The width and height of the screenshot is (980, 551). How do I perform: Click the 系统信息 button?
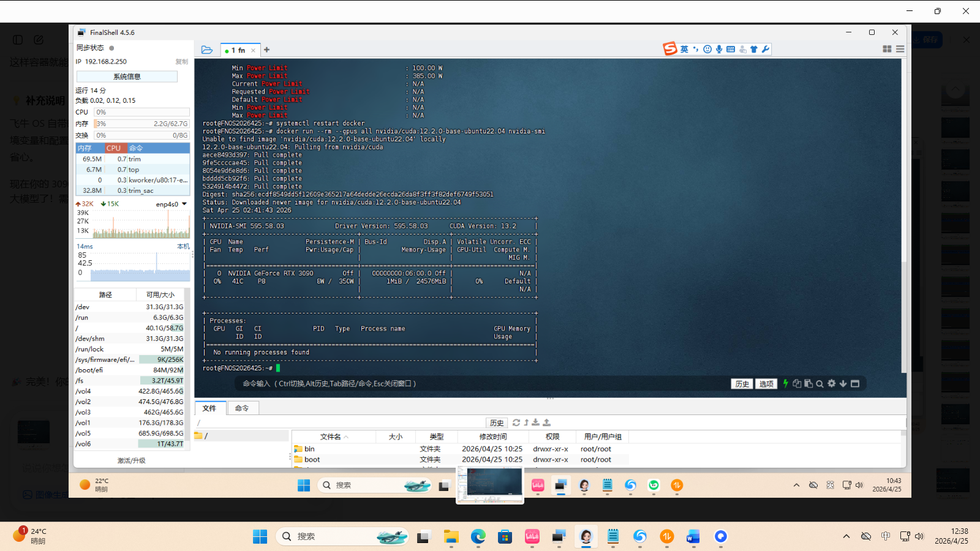[127, 77]
